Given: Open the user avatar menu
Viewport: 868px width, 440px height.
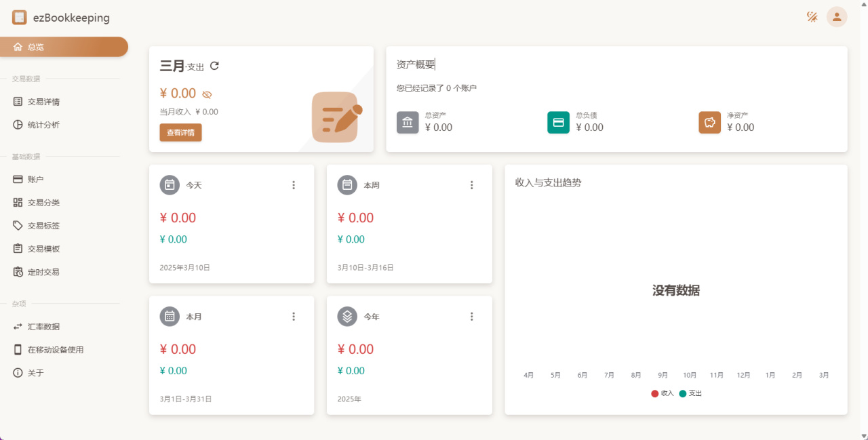Looking at the screenshot, I should (x=837, y=17).
